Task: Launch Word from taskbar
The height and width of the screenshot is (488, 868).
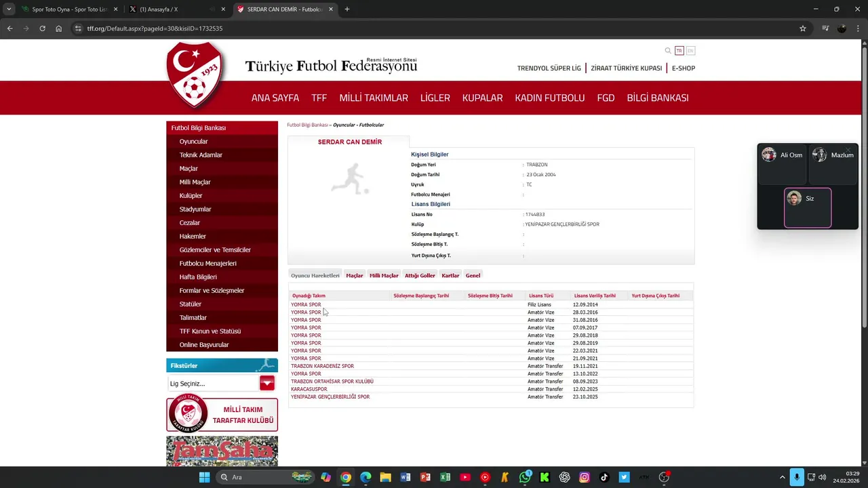Action: coord(406,477)
